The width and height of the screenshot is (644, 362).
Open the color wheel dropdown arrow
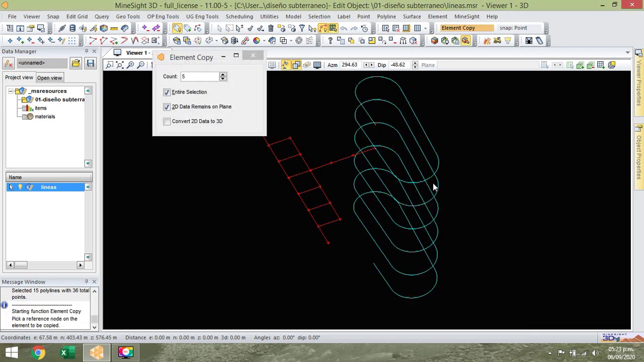[x=264, y=40]
